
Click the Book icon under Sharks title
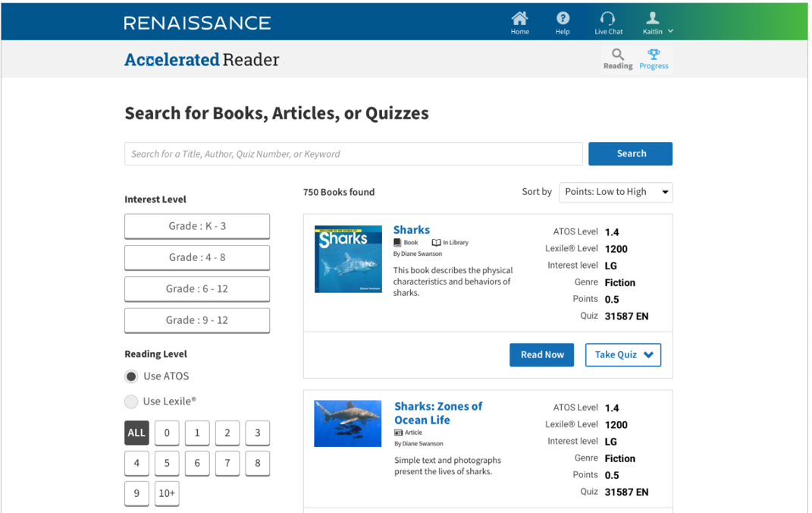[397, 243]
